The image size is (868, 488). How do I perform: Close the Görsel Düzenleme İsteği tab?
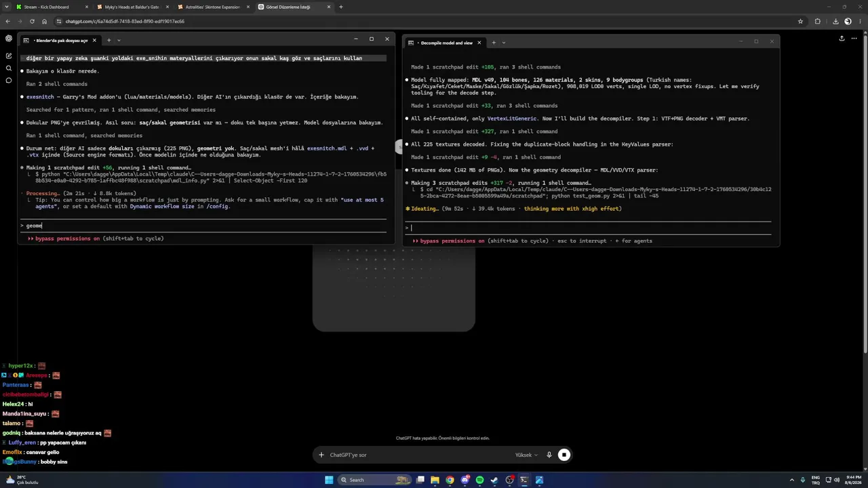click(x=329, y=7)
